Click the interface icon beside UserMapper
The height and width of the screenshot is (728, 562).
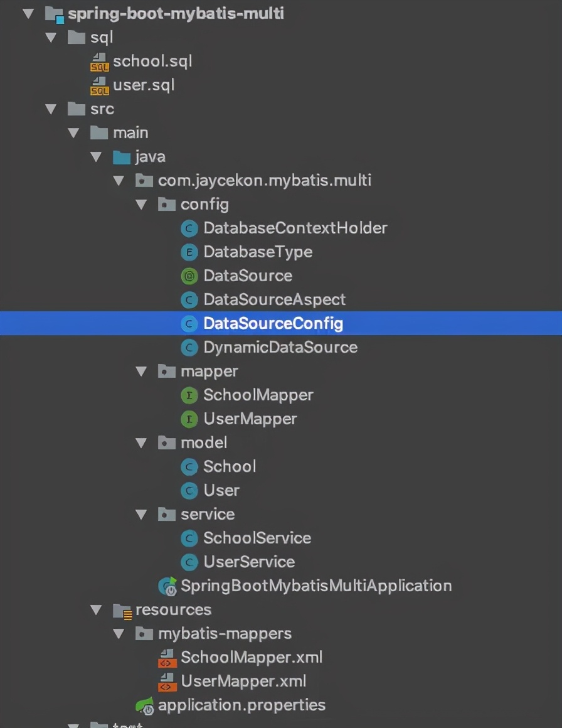click(x=189, y=419)
